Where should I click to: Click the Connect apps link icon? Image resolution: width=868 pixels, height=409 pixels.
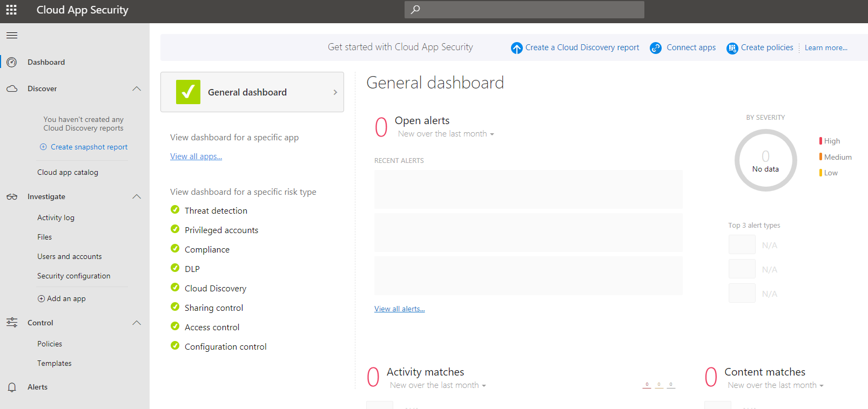pyautogui.click(x=656, y=48)
